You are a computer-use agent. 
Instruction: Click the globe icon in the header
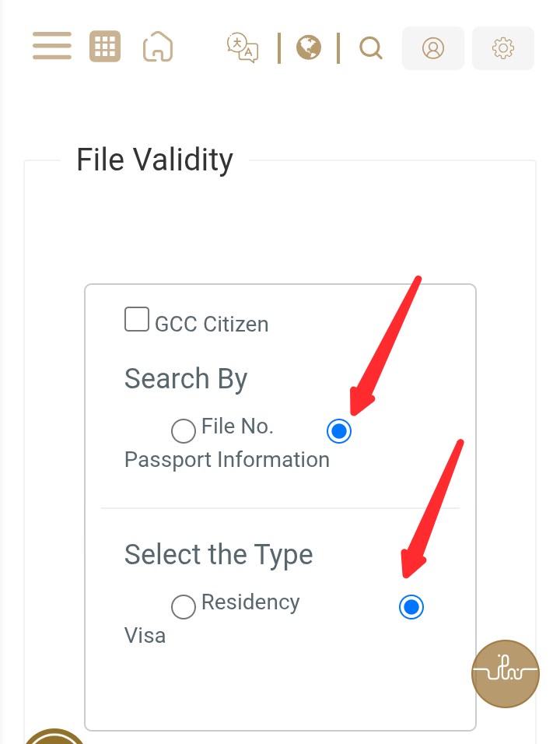pyautogui.click(x=309, y=47)
